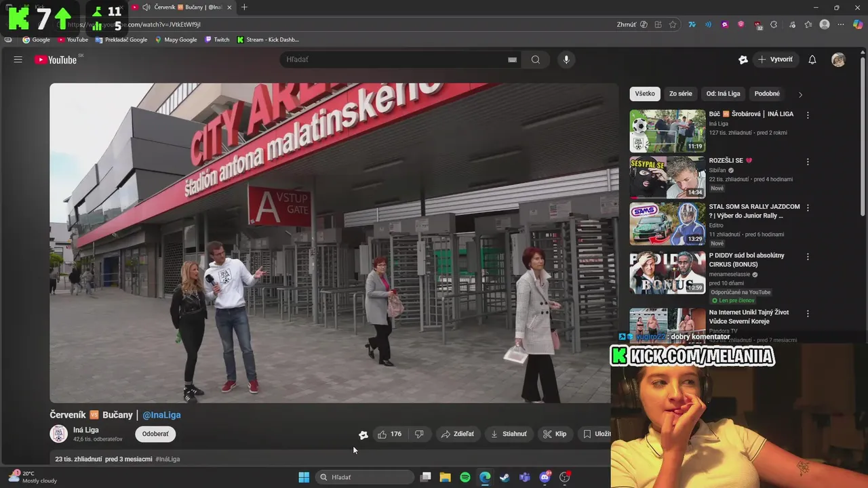Dislike the video with thumbs down

pyautogui.click(x=419, y=434)
